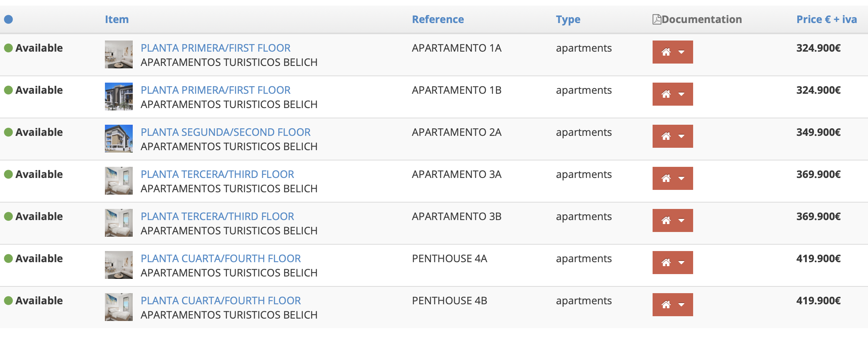This screenshot has height=344, width=868.
Task: Click the blue status dot in header
Action: (x=8, y=19)
